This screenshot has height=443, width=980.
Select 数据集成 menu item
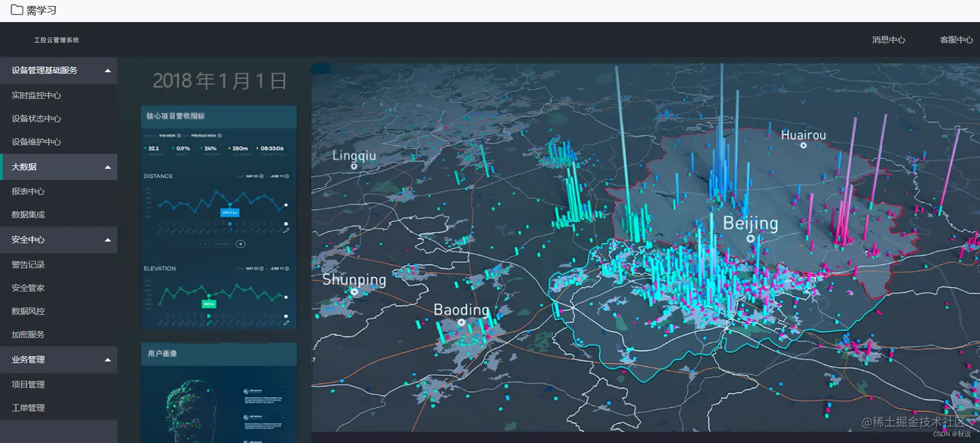(28, 215)
